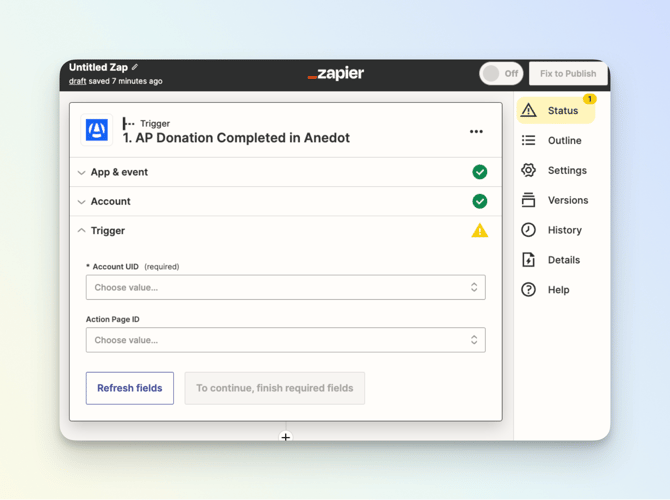
Task: Click the Status warning triangle icon
Action: coord(529,110)
